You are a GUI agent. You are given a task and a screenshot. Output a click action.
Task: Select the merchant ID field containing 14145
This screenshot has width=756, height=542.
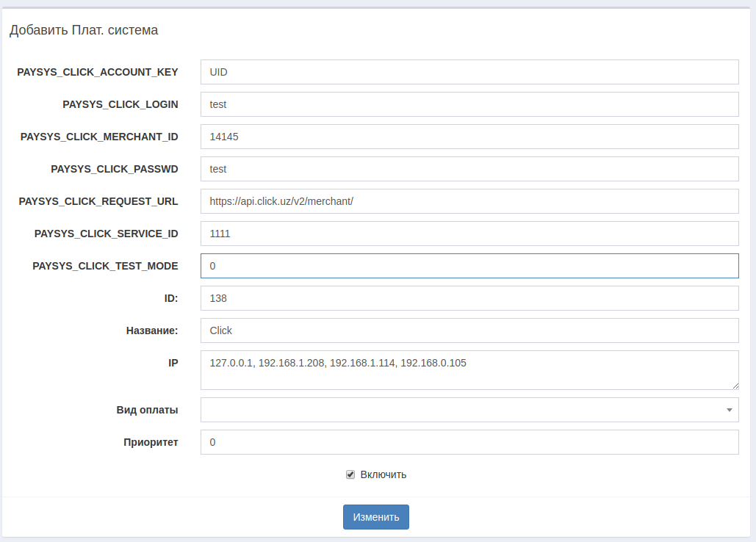[469, 137]
